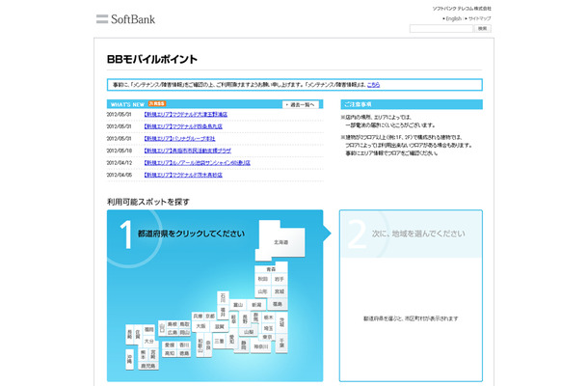Select 山梨 prefecture tile

click(x=249, y=332)
